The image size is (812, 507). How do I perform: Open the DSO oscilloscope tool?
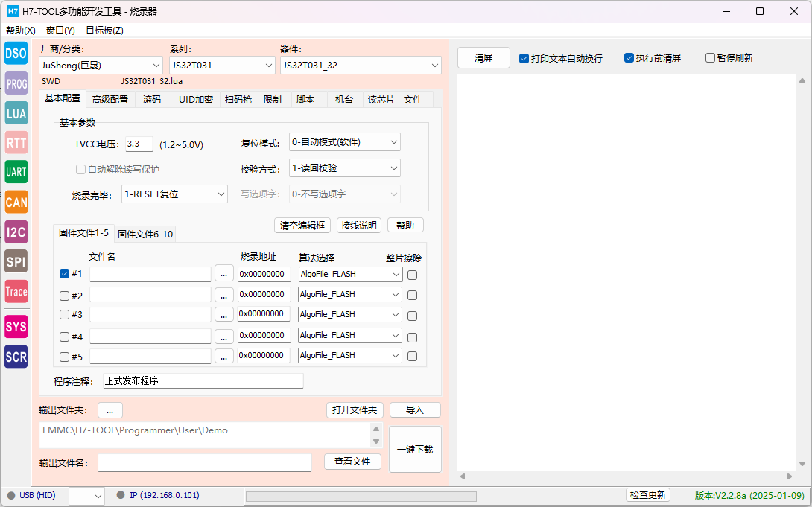pyautogui.click(x=16, y=54)
